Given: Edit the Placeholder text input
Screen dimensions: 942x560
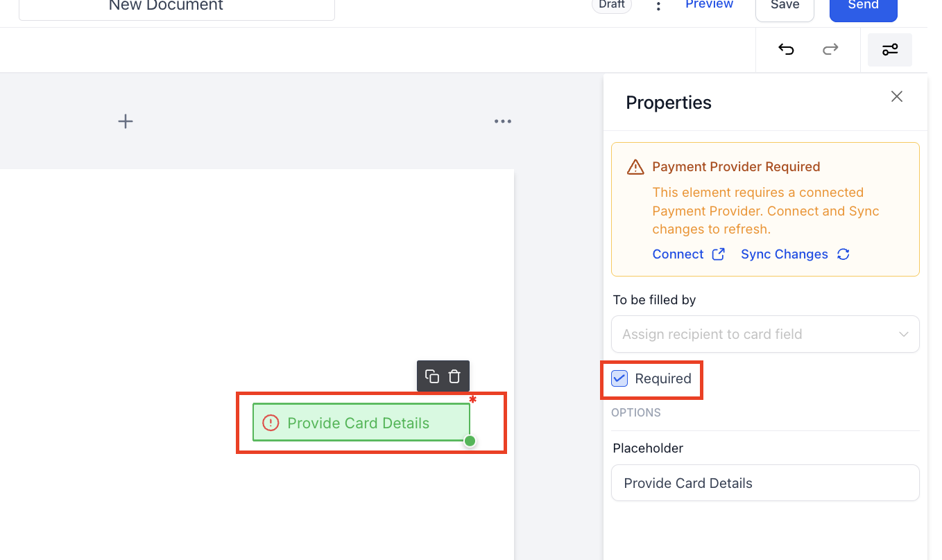Looking at the screenshot, I should pos(765,483).
